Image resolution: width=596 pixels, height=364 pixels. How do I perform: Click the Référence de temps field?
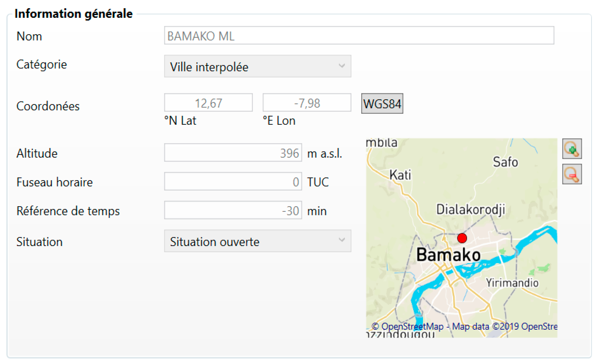click(233, 210)
